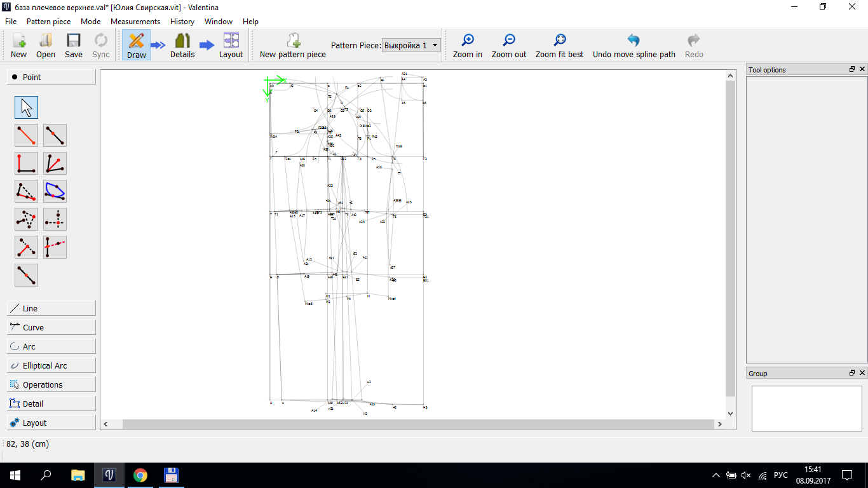Open the Pattern Piece dropdown
Image resolution: width=868 pixels, height=488 pixels.
point(412,46)
